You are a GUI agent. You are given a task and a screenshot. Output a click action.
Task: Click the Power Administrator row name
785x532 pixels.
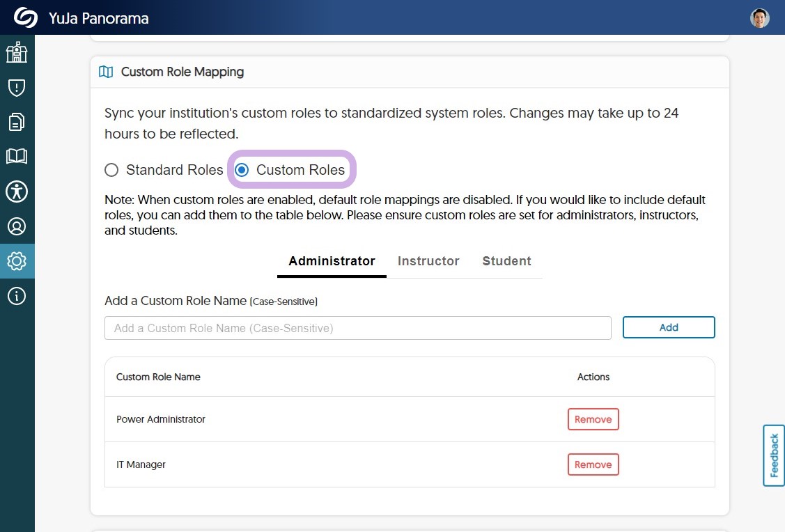(x=161, y=419)
